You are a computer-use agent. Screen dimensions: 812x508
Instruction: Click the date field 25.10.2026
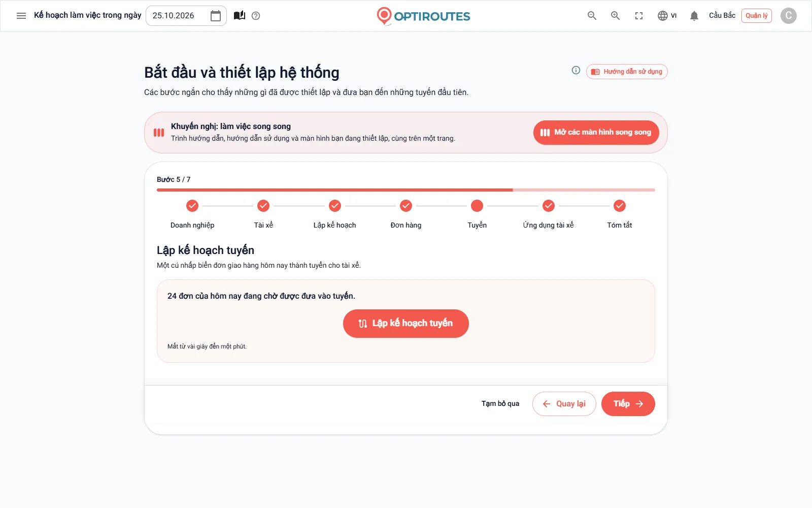point(186,16)
